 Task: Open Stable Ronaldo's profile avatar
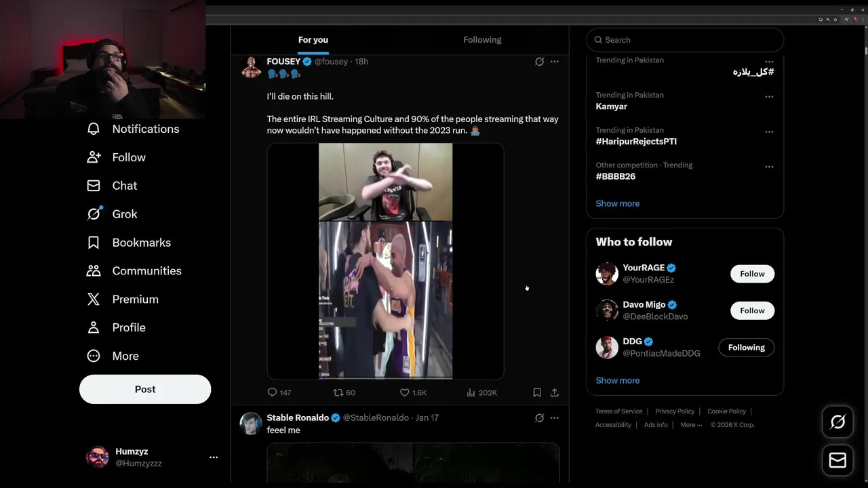251,424
